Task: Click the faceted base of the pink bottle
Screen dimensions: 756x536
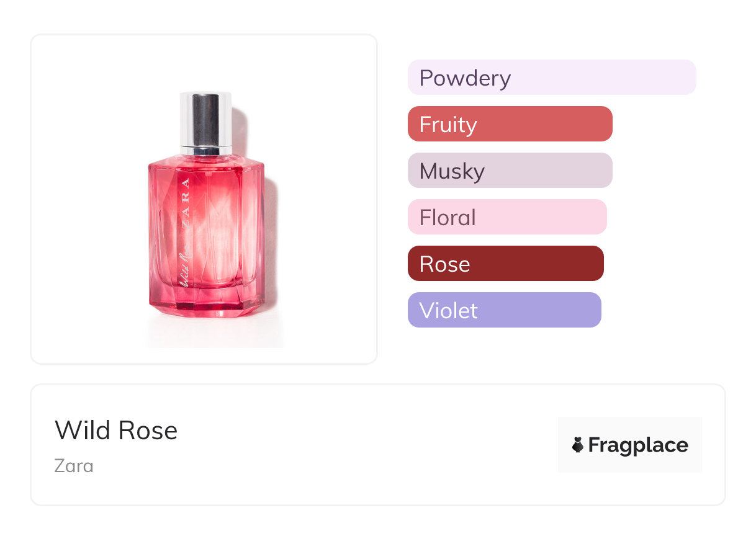Action: click(x=207, y=302)
